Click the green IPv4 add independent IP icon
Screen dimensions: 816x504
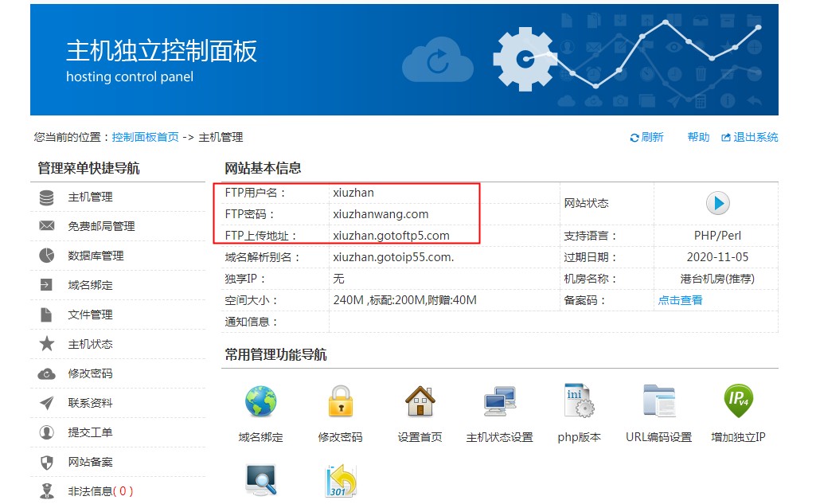pyautogui.click(x=738, y=400)
